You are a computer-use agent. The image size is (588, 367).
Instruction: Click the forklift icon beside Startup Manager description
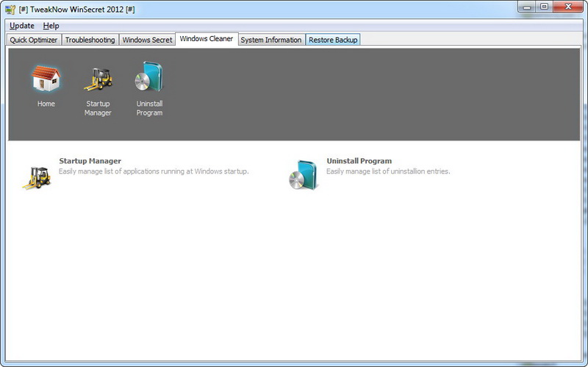[36, 177]
